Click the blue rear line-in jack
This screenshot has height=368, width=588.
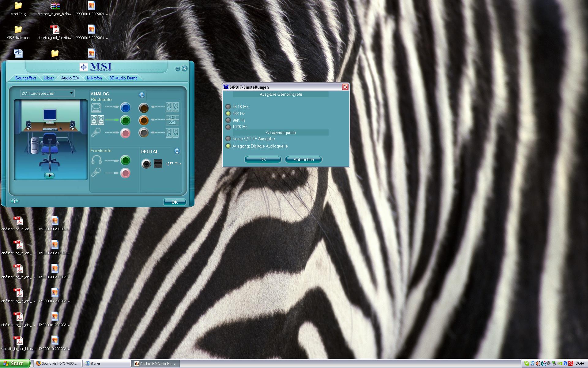[125, 108]
